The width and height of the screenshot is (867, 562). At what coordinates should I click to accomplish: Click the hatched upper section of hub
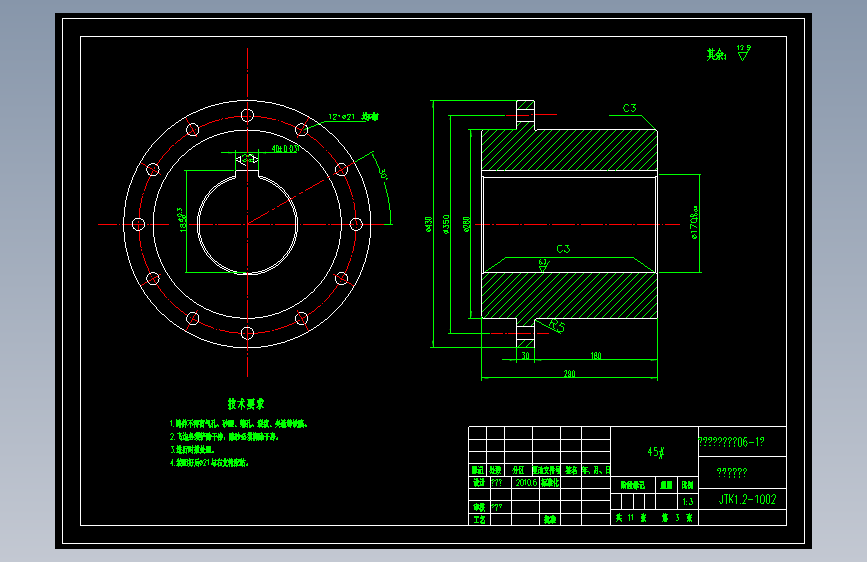point(570,149)
